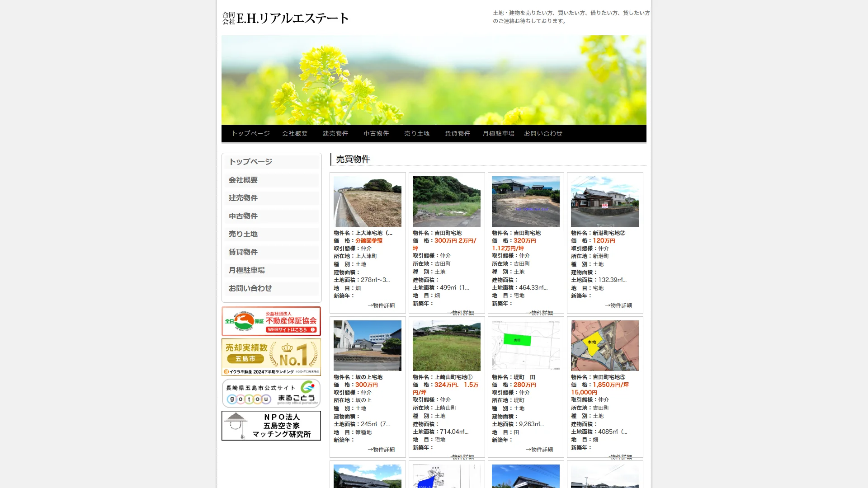
Task: Click the 物件名：上崎山町宅地① title text
Action: 443,377
